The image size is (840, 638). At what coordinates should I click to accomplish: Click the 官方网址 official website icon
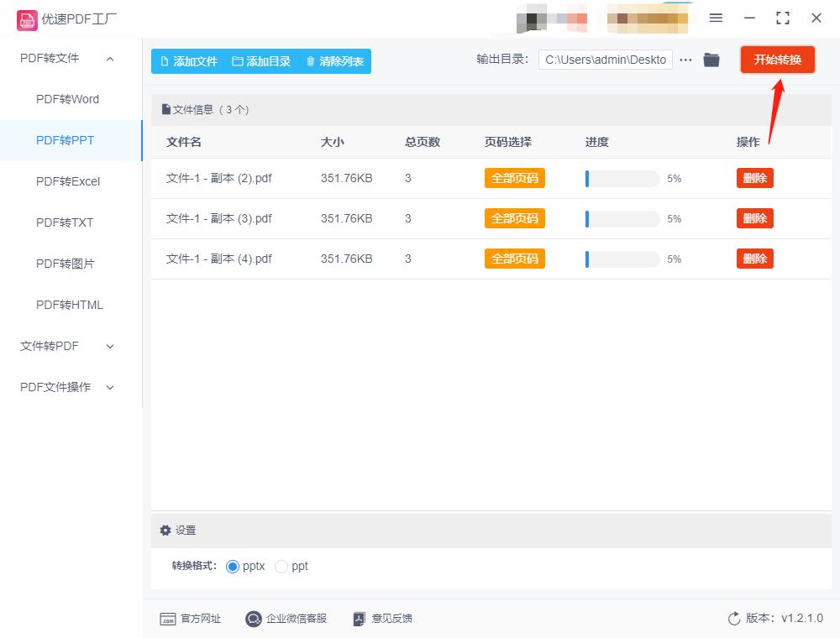(x=169, y=619)
